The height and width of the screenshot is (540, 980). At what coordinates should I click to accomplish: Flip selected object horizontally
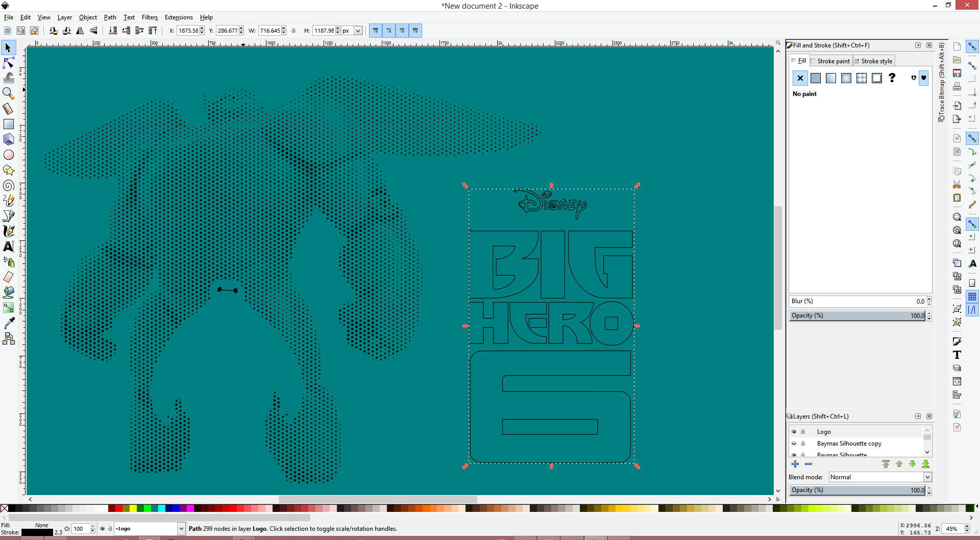pos(80,31)
